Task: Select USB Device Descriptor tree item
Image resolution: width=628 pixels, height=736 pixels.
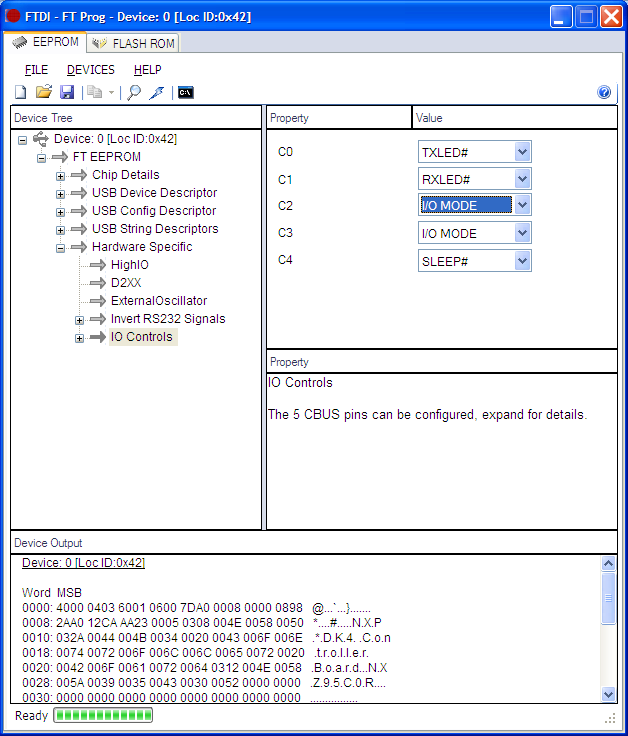Action: tap(154, 192)
